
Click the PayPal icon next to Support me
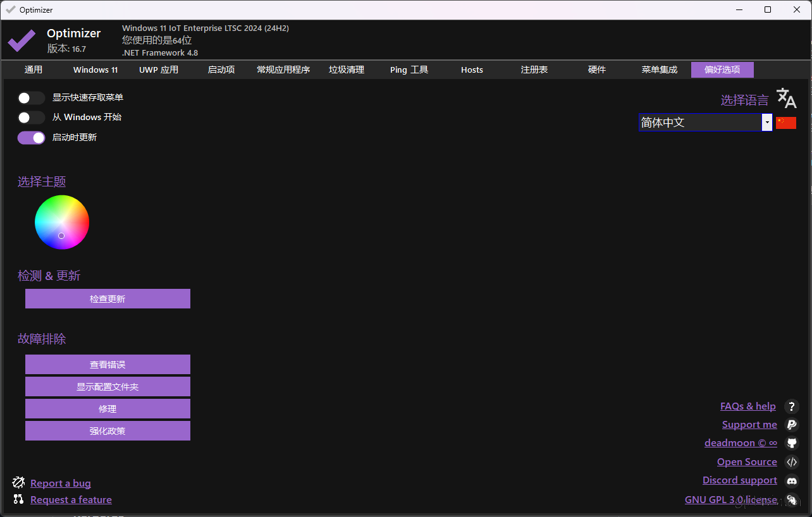tap(792, 425)
